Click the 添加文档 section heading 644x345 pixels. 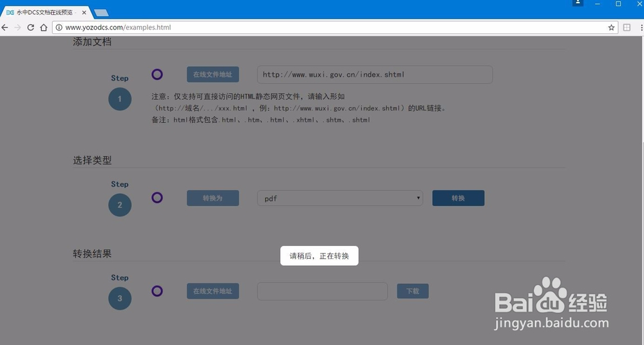(92, 41)
